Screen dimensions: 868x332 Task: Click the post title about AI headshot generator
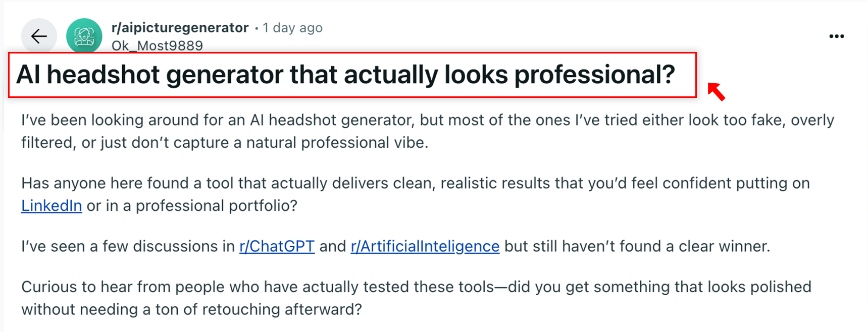[x=345, y=75]
